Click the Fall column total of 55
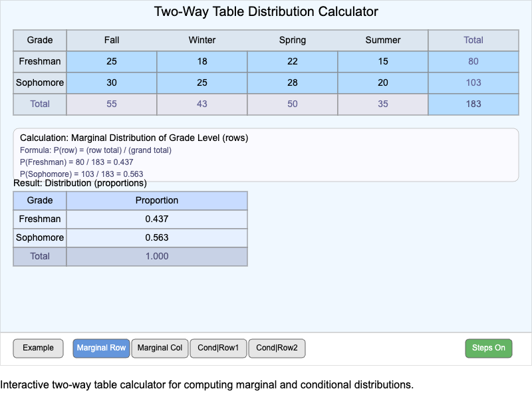The width and height of the screenshot is (532, 399). tap(111, 104)
